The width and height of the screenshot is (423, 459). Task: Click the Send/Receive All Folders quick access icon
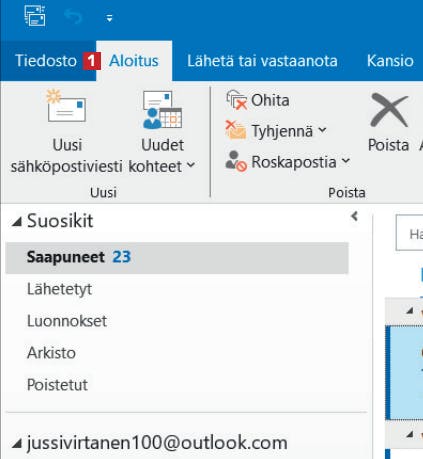[x=35, y=16]
